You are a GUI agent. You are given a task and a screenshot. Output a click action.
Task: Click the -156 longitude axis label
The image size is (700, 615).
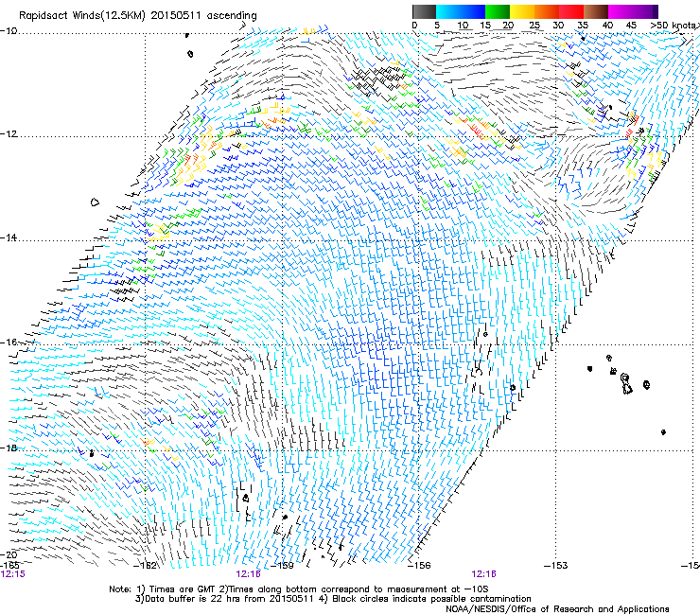point(420,566)
